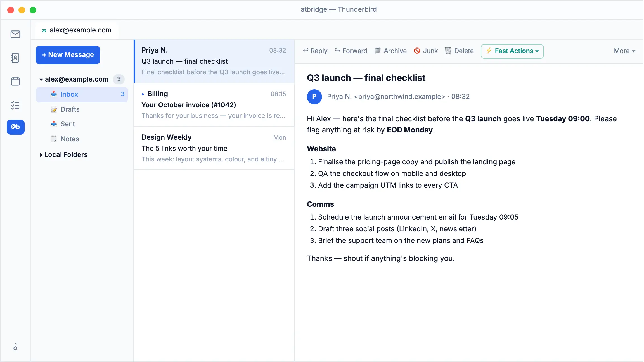Viewport: 644px width, 362px height.
Task: Click 'The 5 links worth your time' subject
Action: (x=184, y=148)
